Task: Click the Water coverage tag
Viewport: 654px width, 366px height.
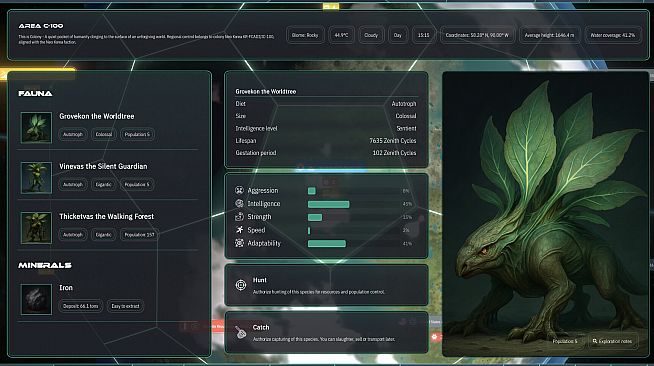Action: coord(613,35)
